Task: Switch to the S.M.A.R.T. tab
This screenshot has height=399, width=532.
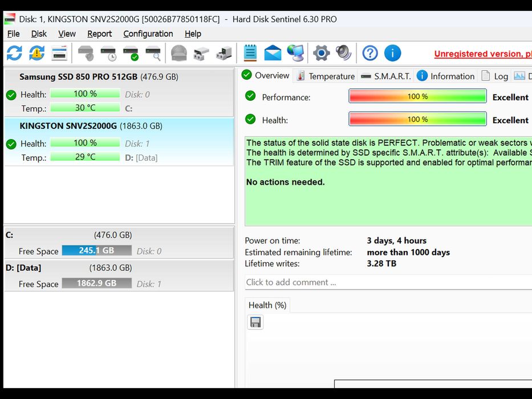Action: pos(386,76)
